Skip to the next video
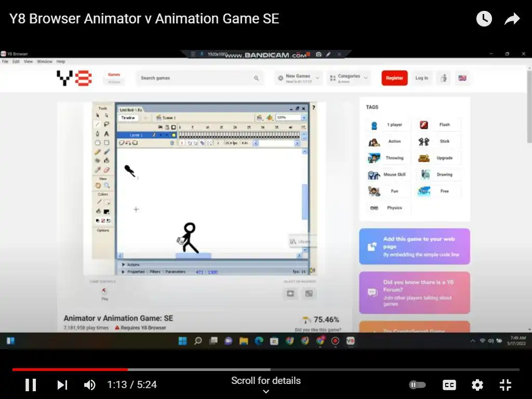The height and width of the screenshot is (399, 532). click(x=62, y=385)
